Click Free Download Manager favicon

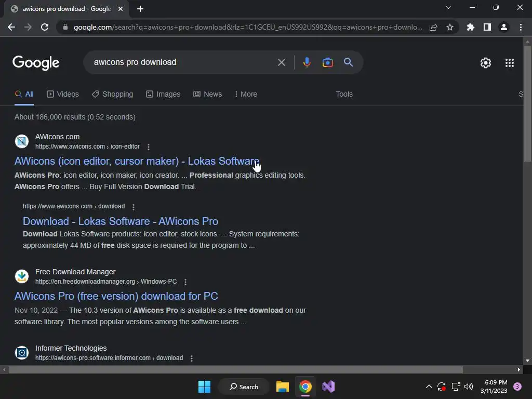pos(22,276)
